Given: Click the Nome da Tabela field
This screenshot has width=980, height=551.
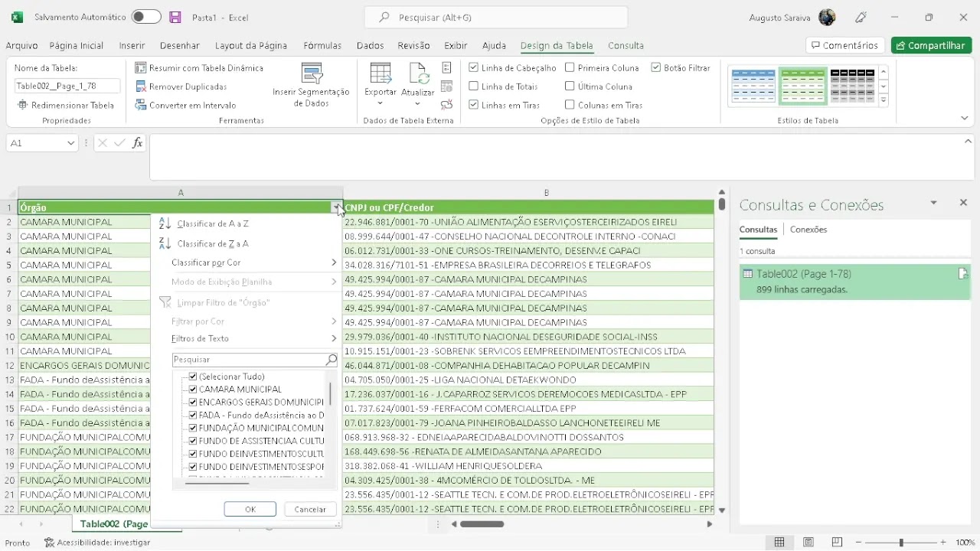Looking at the screenshot, I should pos(67,86).
